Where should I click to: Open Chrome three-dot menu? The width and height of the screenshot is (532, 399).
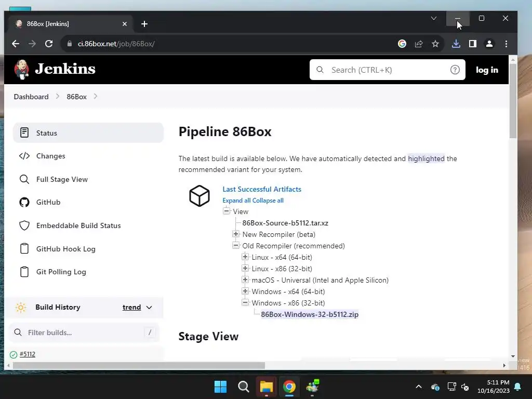coord(506,44)
